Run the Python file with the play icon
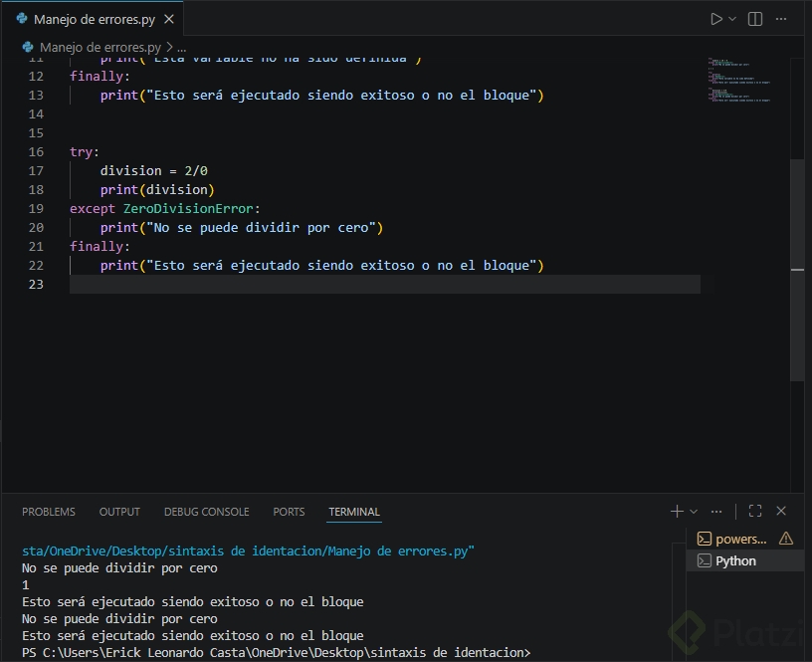 tap(715, 19)
